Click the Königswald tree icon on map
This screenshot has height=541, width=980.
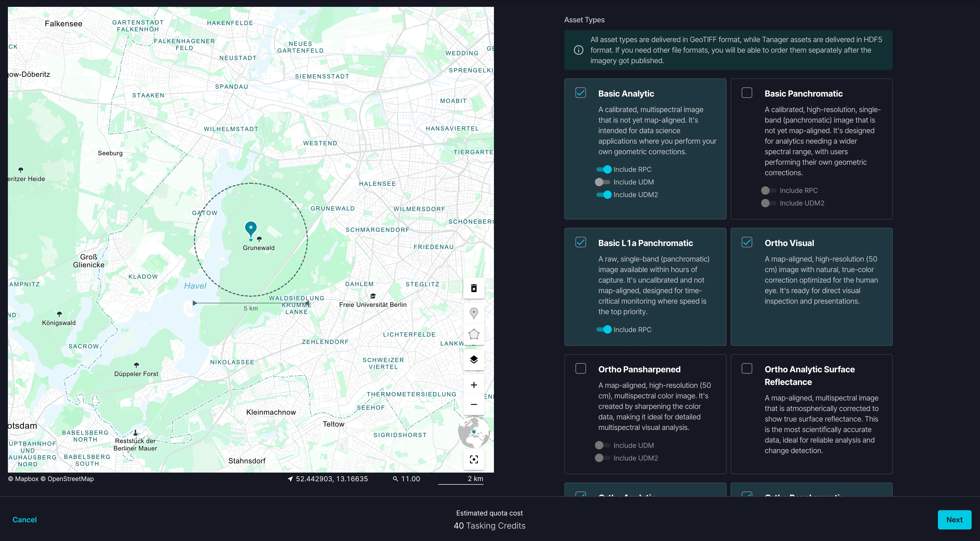tap(59, 314)
